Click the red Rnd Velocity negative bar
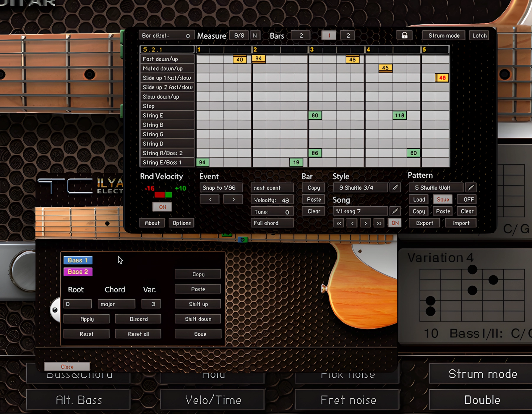532x414 pixels. [159, 195]
